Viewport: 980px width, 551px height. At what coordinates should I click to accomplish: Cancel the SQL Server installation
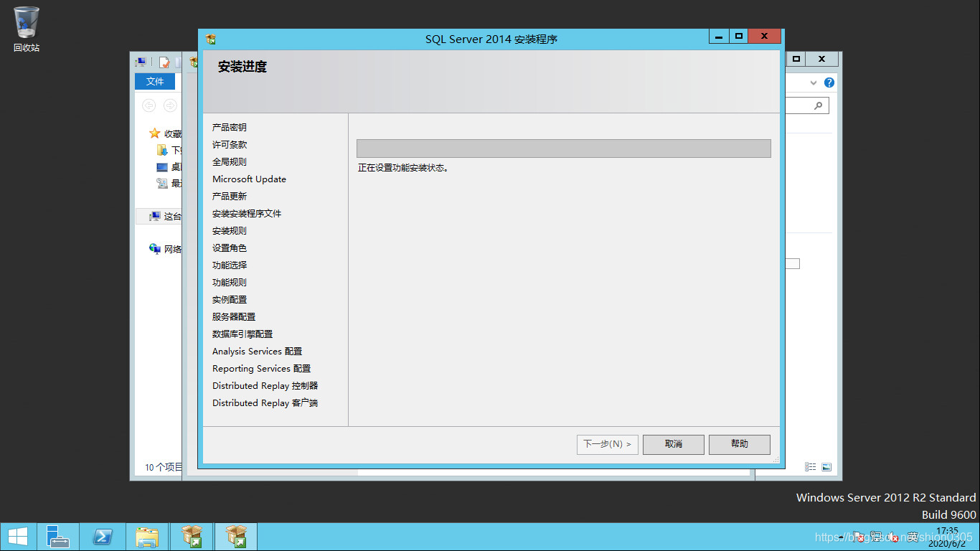(x=674, y=444)
